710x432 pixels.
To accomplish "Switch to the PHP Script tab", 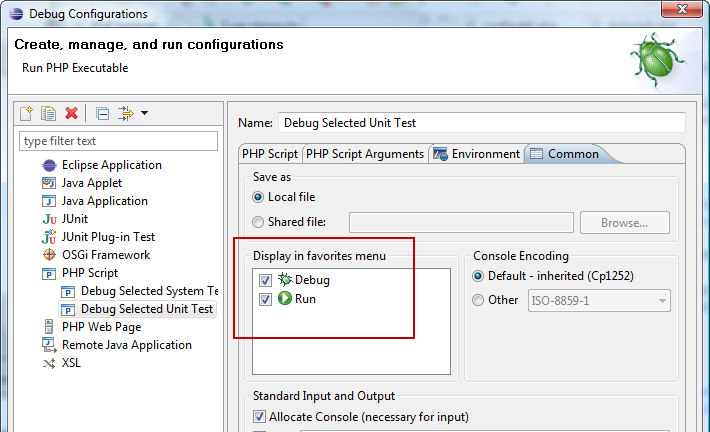I will pos(270,154).
